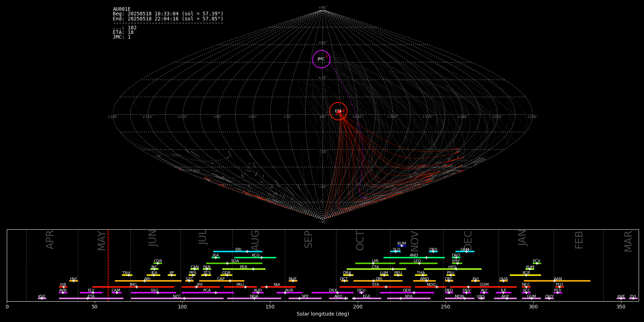Click the ORI shower bar
Image resolution: width=644 pixels, height=322 pixels.
[x=378, y=281]
